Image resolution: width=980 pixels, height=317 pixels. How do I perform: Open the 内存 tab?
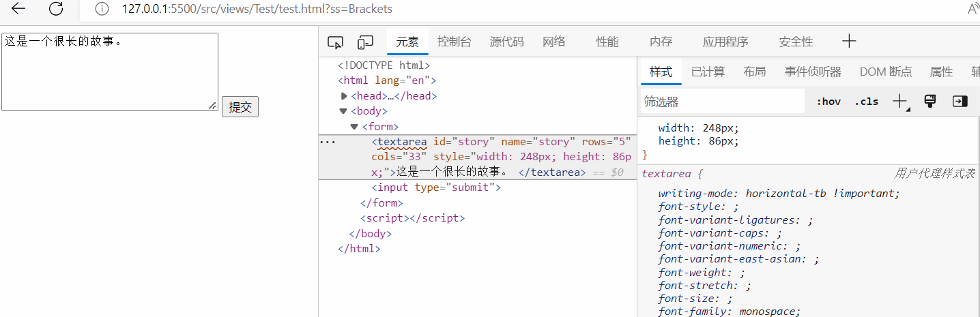661,42
